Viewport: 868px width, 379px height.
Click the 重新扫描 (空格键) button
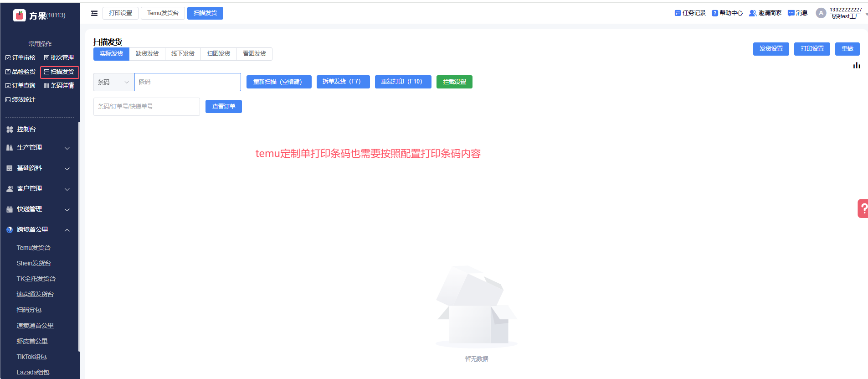tap(279, 82)
